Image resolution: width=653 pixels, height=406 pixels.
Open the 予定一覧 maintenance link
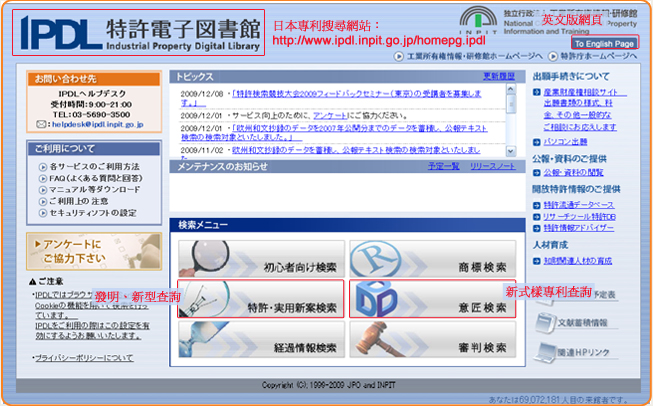(444, 167)
